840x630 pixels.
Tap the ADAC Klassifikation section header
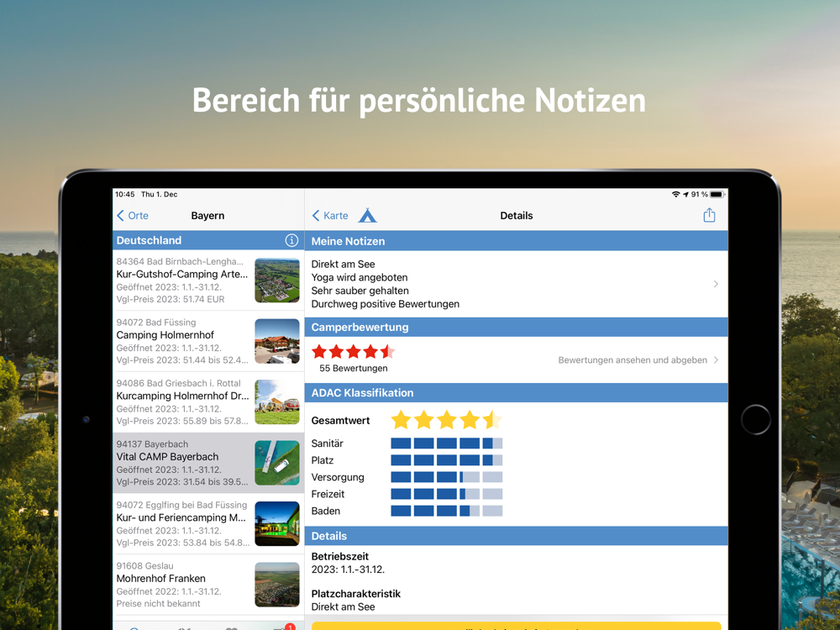coord(516,392)
